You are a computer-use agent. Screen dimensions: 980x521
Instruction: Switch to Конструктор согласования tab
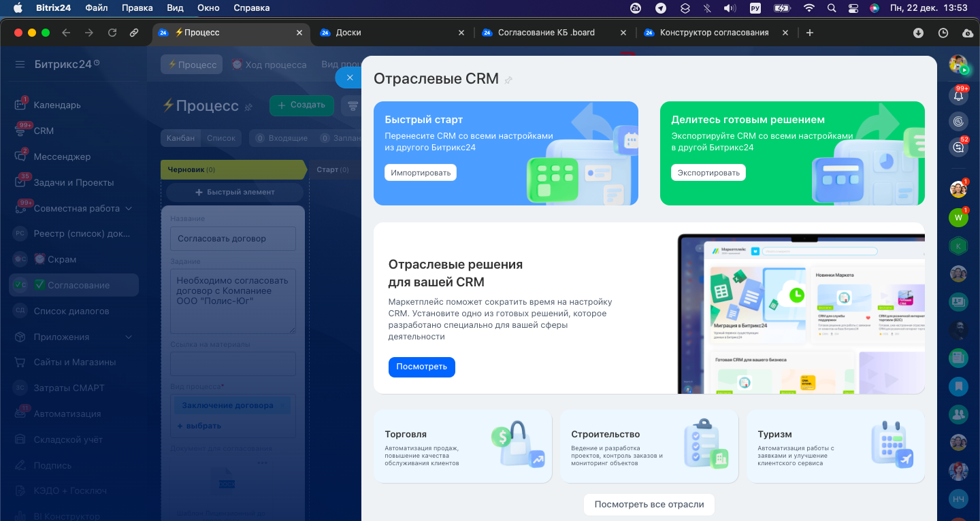click(715, 33)
